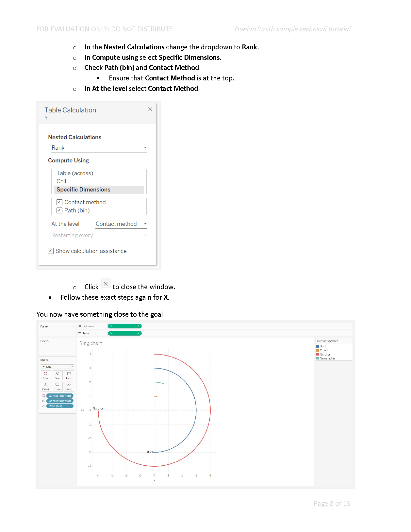Click the Detail button on Marks card
The width and height of the screenshot is (411, 532).
coord(45,387)
